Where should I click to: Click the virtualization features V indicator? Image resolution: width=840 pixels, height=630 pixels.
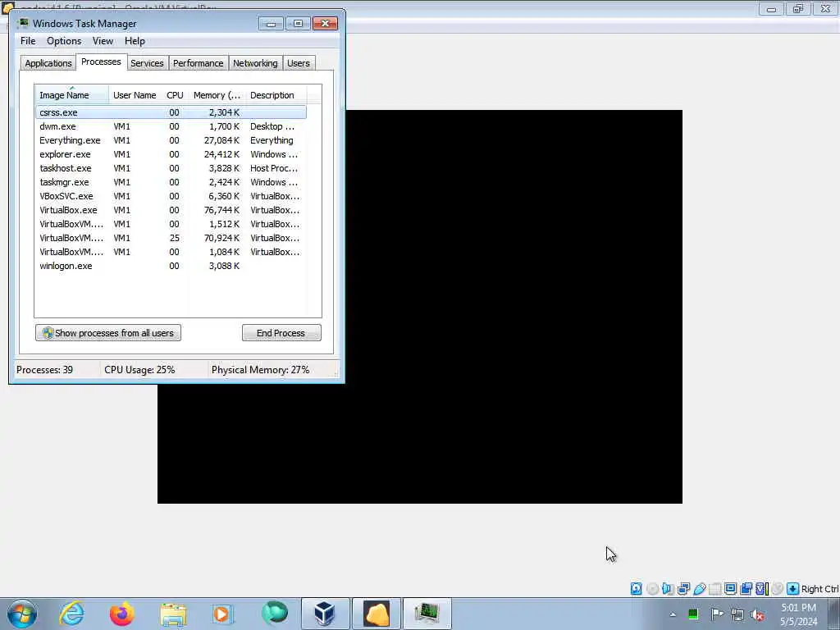pyautogui.click(x=761, y=589)
